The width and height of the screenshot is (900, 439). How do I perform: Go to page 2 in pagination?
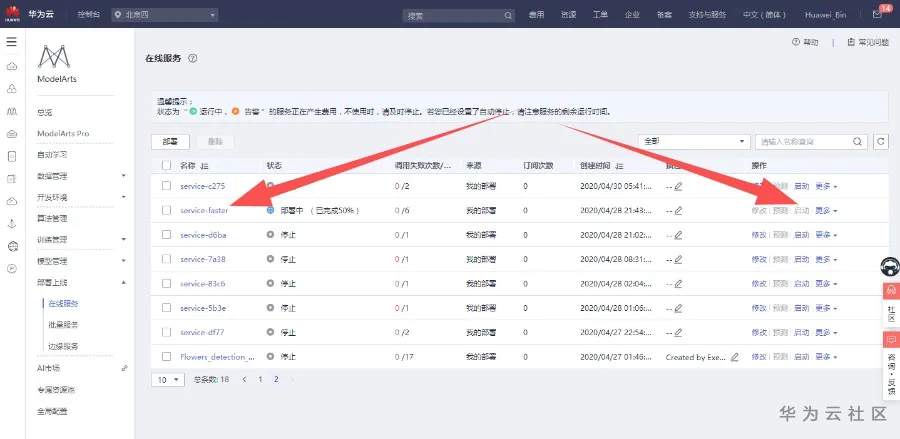tap(276, 379)
